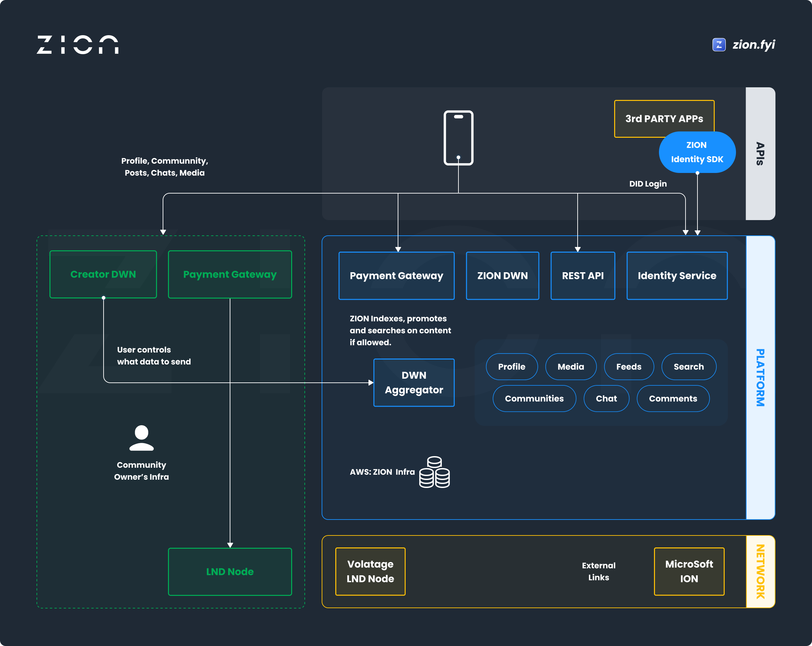
Task: Select the Profile pill
Action: [512, 366]
